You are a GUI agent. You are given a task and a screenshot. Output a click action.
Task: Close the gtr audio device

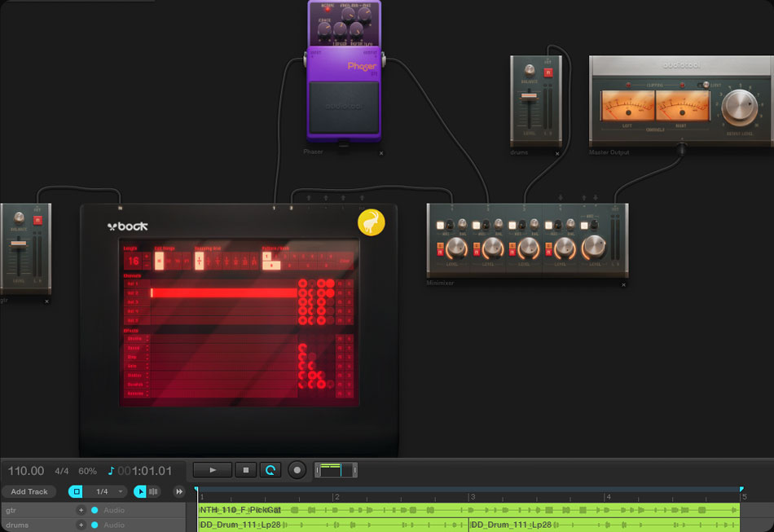47,301
